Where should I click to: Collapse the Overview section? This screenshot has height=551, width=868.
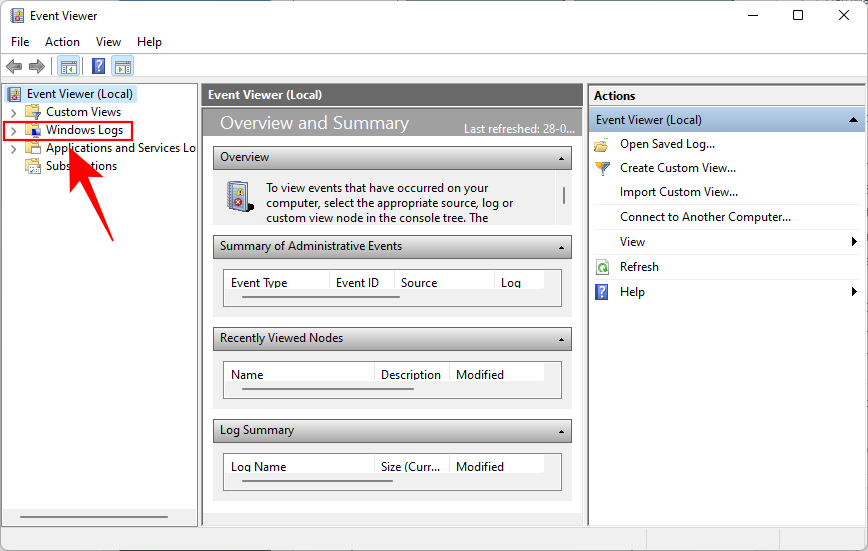(x=561, y=158)
